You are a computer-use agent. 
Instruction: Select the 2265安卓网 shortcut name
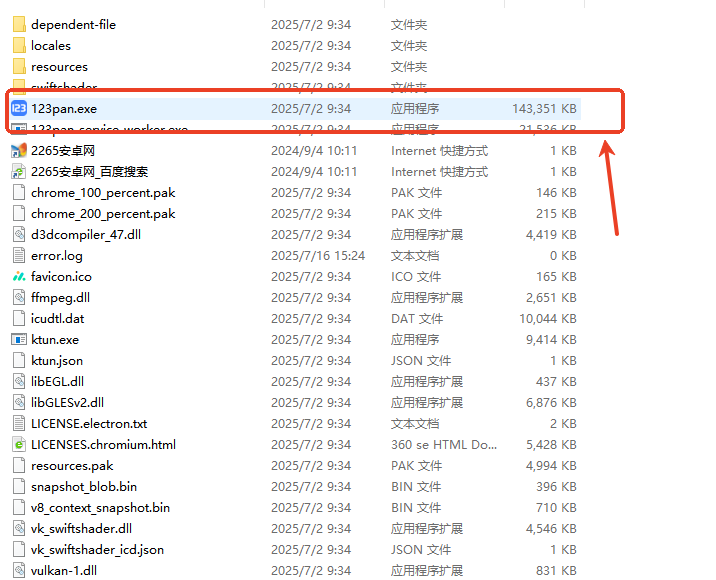point(63,151)
